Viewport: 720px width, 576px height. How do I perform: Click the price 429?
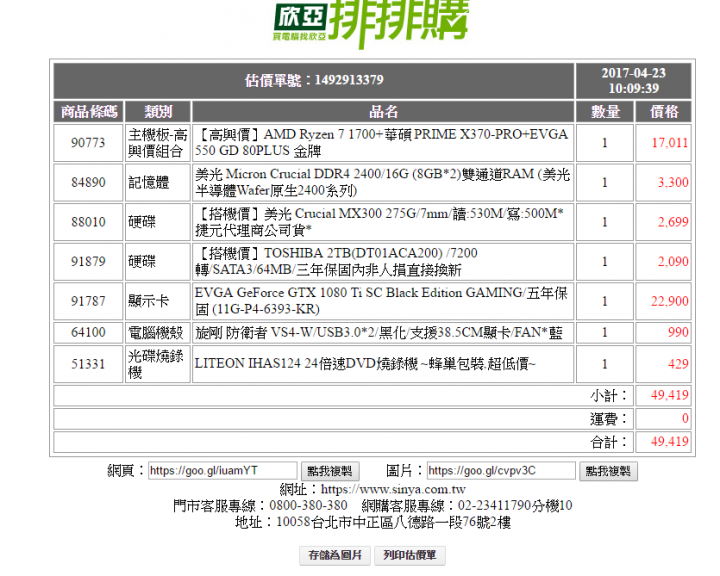click(678, 364)
